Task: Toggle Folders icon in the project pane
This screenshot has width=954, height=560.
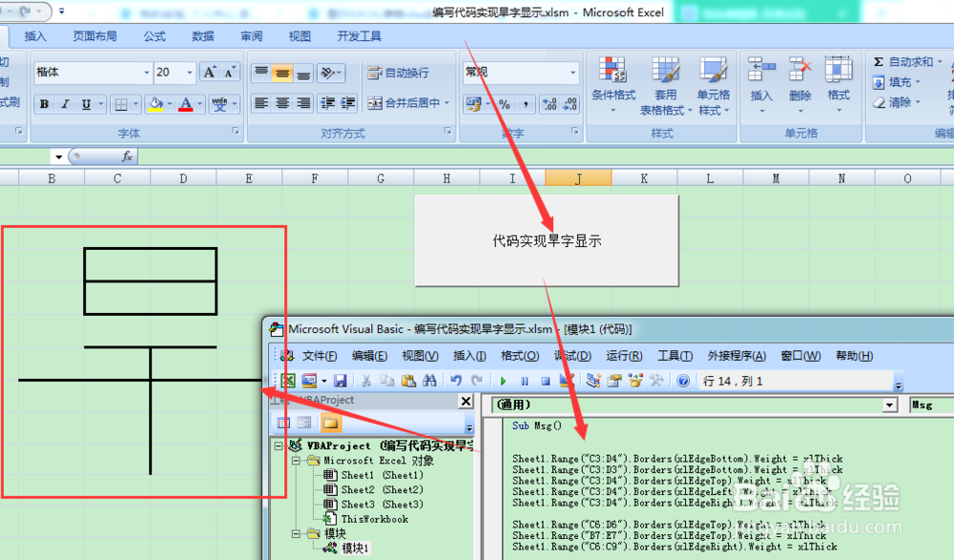Action: click(330, 423)
